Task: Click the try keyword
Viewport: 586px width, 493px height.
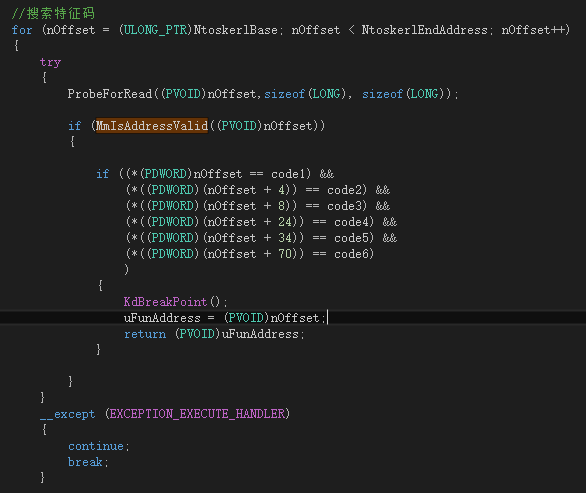Action: pos(50,62)
